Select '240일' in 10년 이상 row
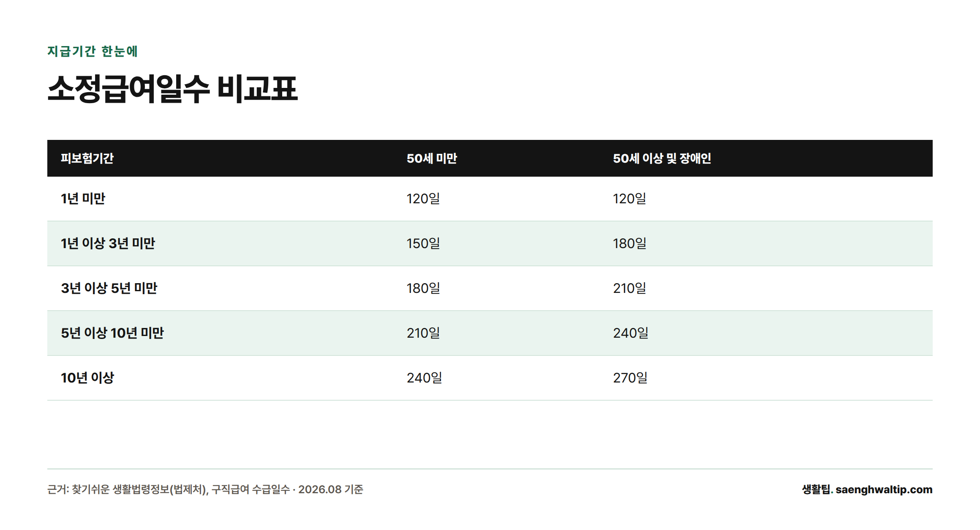The image size is (980, 530). (424, 378)
